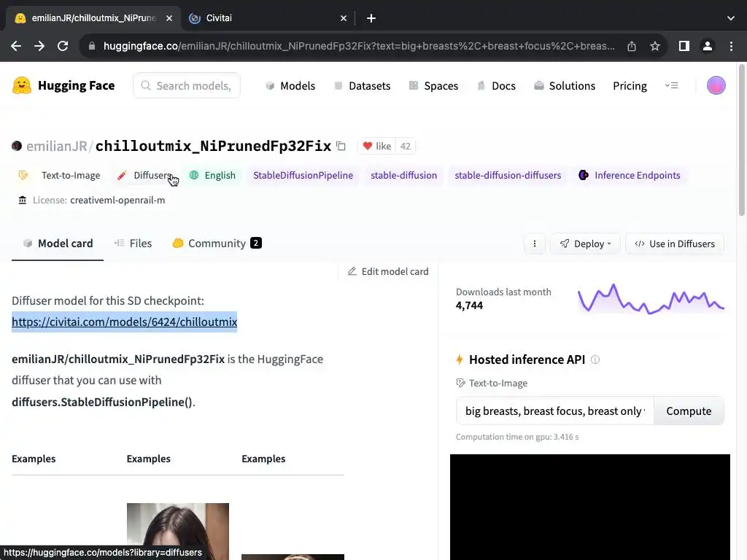
Task: Click the Use in Diffusers button
Action: pyautogui.click(x=675, y=244)
